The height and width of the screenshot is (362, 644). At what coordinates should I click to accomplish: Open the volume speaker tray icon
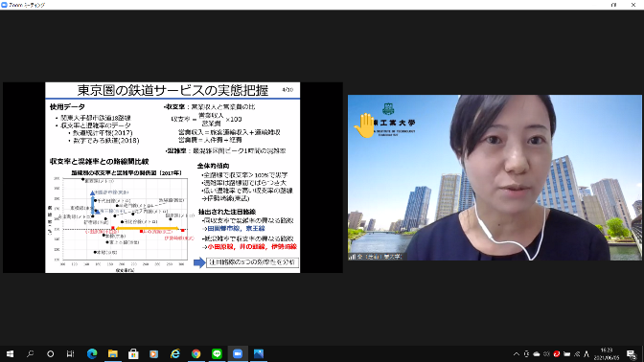546,353
